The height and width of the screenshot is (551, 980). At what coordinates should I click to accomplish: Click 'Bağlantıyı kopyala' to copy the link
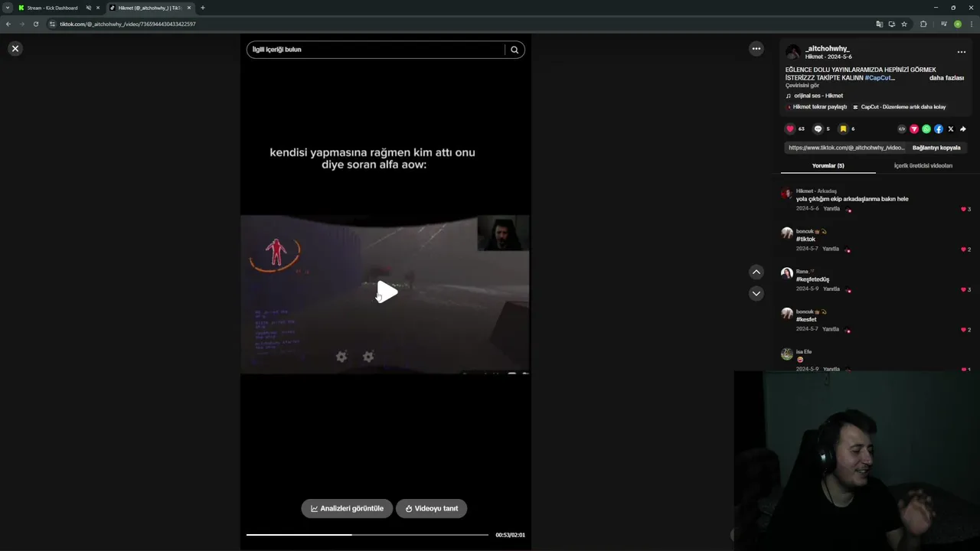(x=936, y=148)
